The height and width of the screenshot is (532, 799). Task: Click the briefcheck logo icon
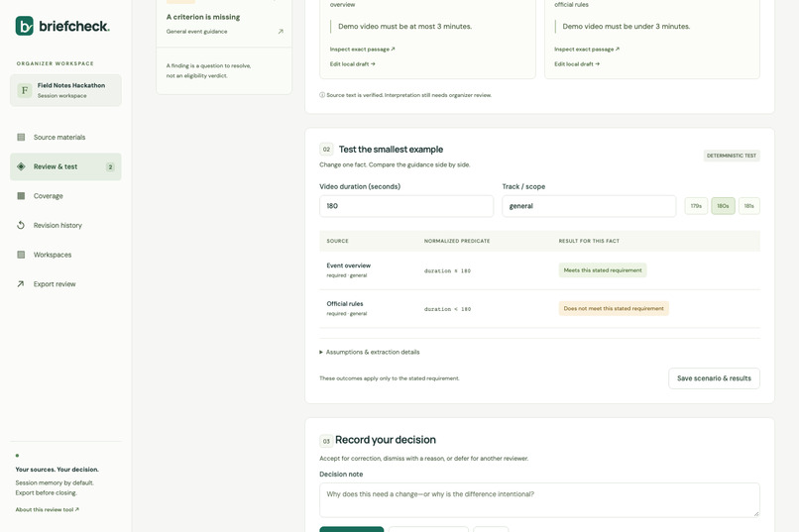click(x=25, y=26)
